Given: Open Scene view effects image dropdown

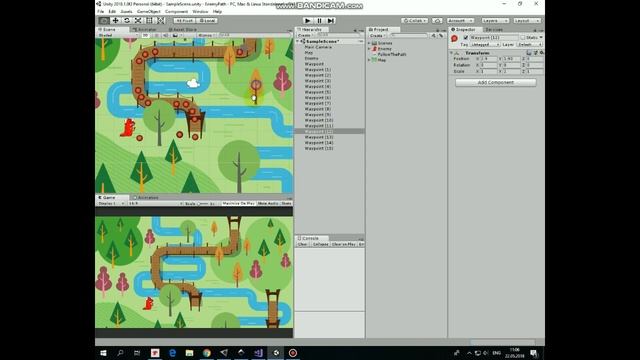Looking at the screenshot, I should [176, 36].
